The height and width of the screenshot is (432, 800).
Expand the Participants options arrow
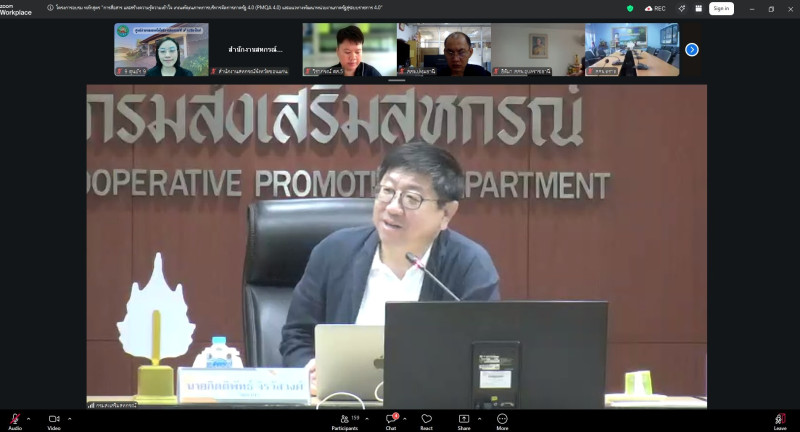pyautogui.click(x=366, y=418)
